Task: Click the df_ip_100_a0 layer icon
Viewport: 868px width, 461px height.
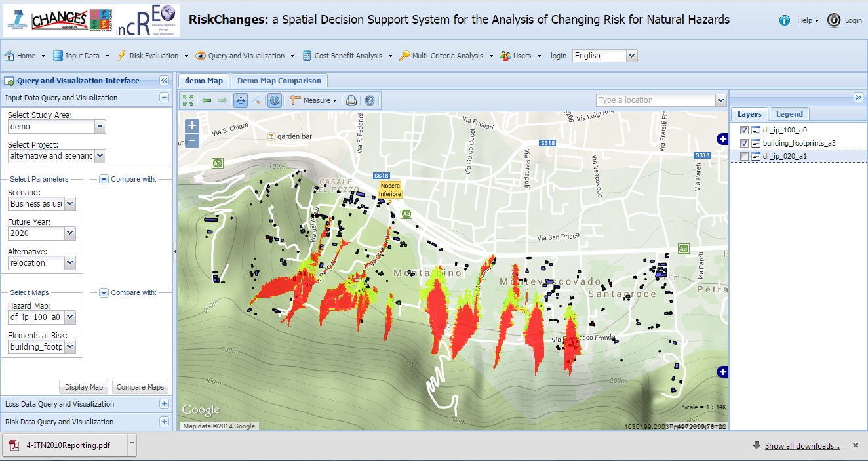Action: point(755,130)
